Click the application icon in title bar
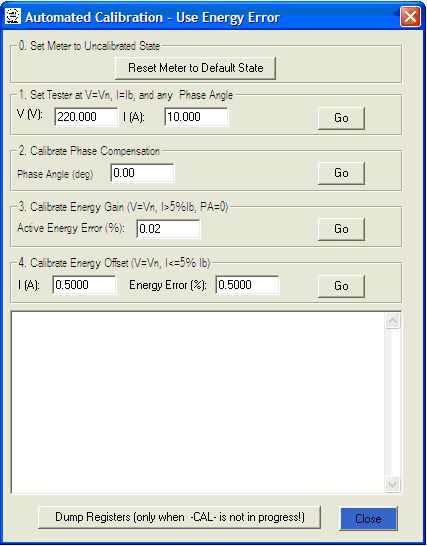Screen dimensions: 427x546 (x=13, y=16)
